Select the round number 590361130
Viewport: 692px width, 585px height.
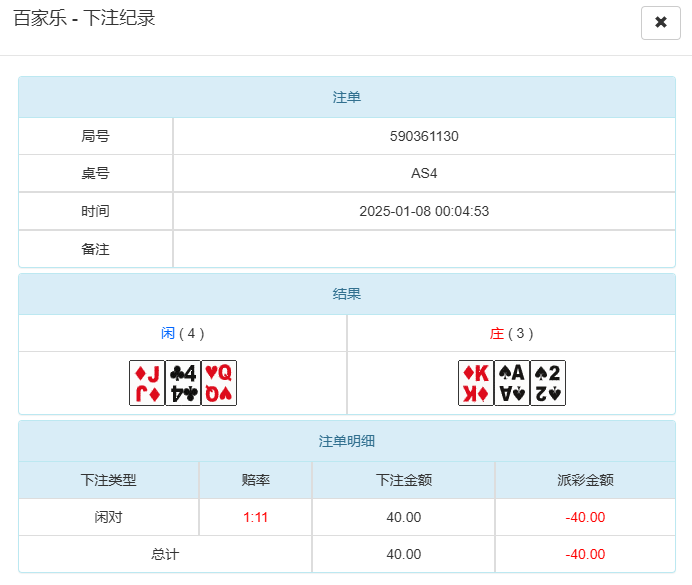(x=424, y=136)
